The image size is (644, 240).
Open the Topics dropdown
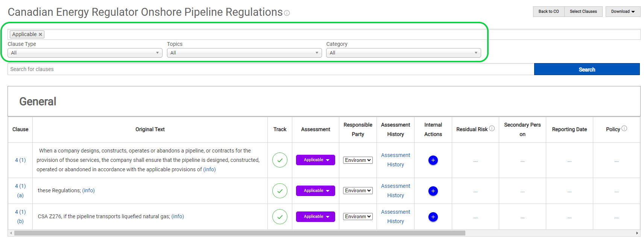click(245, 53)
